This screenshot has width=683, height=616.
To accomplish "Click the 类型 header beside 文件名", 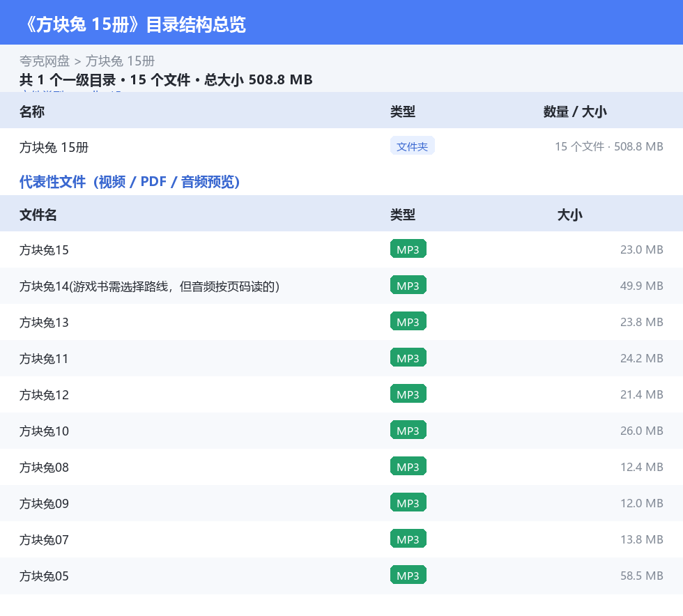I will click(x=403, y=215).
